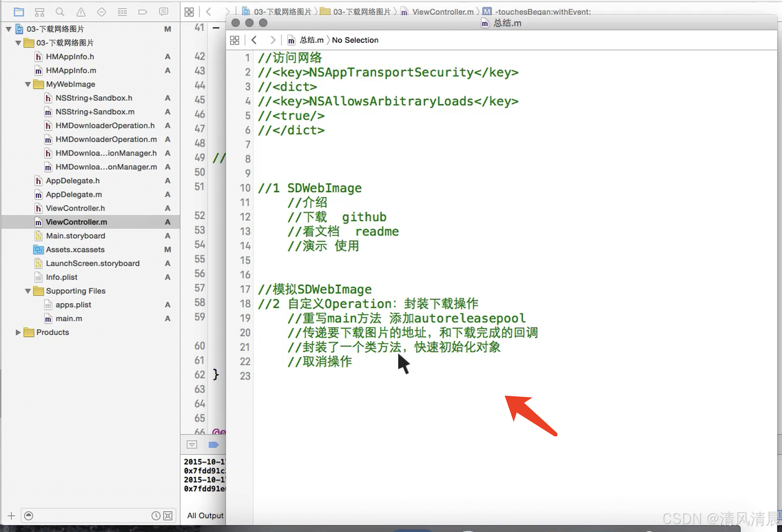The image size is (782, 532).
Task: Open the Issue navigator warning icon
Action: [81, 12]
